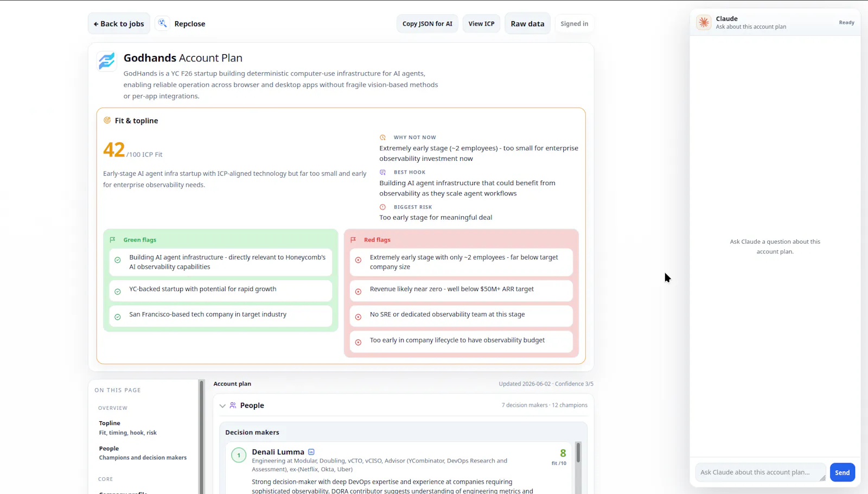Open Raw data view
The width and height of the screenshot is (868, 494).
pyautogui.click(x=527, y=24)
